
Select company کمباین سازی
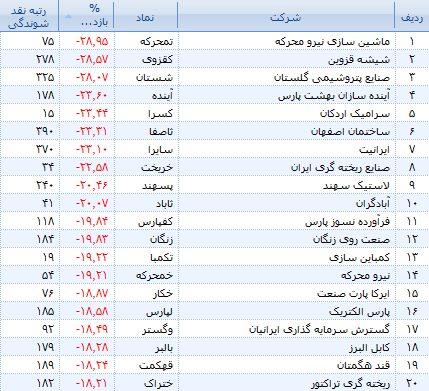coord(359,257)
